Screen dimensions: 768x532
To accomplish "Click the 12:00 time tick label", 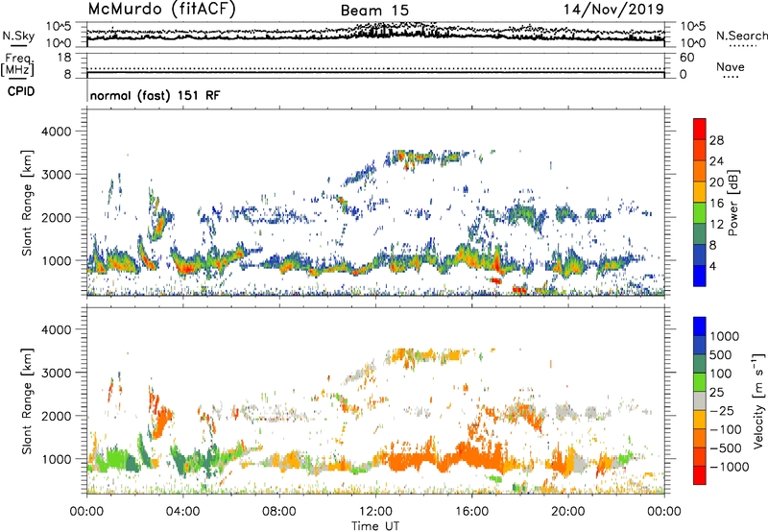I will click(375, 512).
